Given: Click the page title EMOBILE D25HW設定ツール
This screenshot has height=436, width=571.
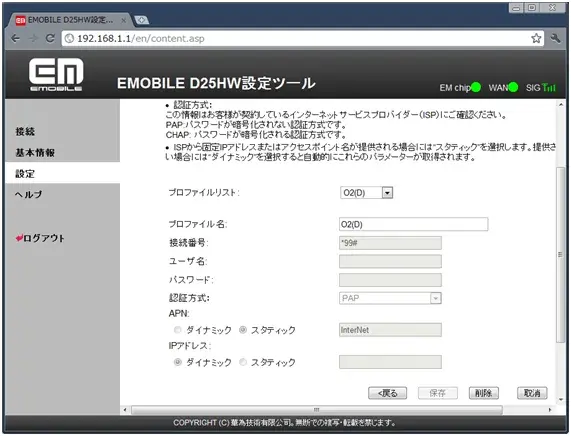Looking at the screenshot, I should (216, 83).
